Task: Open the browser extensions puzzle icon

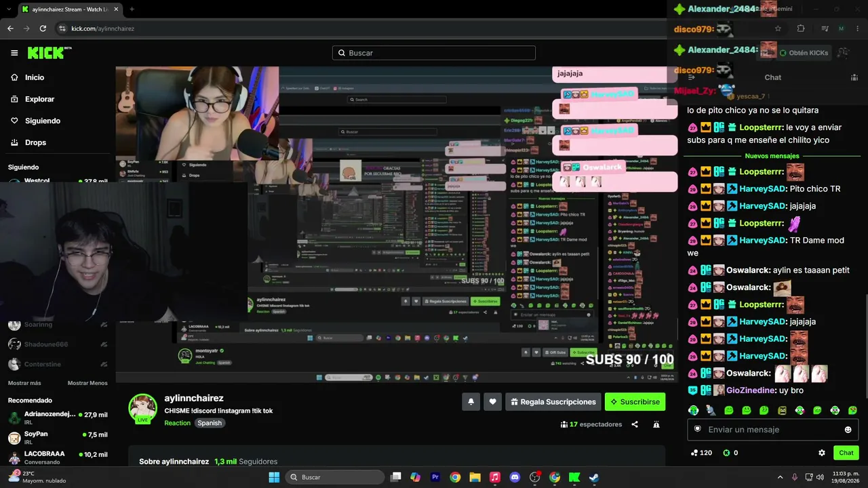Action: point(801,28)
